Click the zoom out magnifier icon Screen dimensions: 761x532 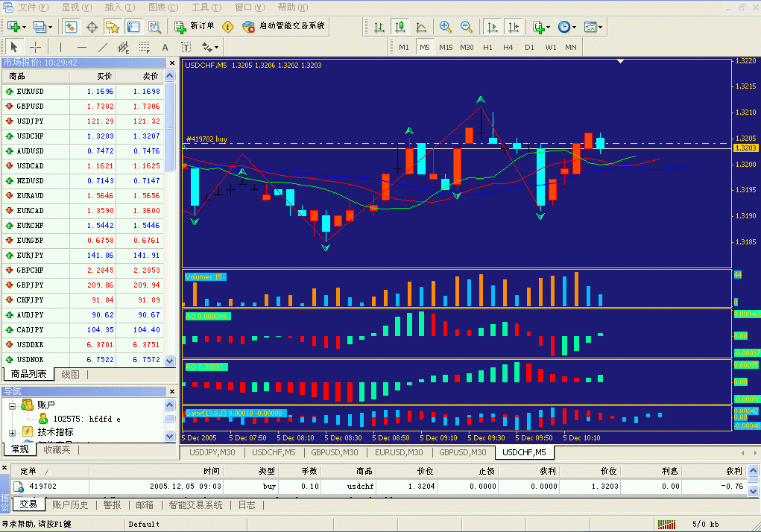pos(467,27)
